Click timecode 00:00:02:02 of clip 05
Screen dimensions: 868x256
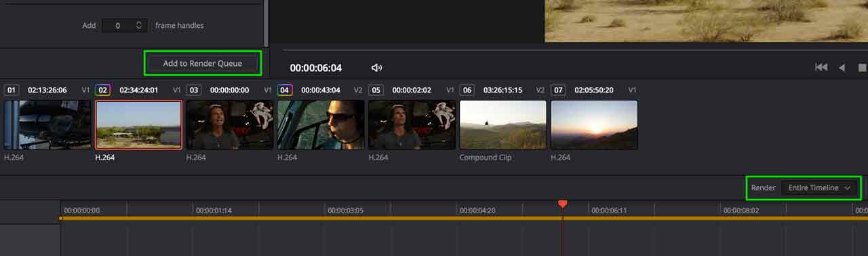(412, 90)
